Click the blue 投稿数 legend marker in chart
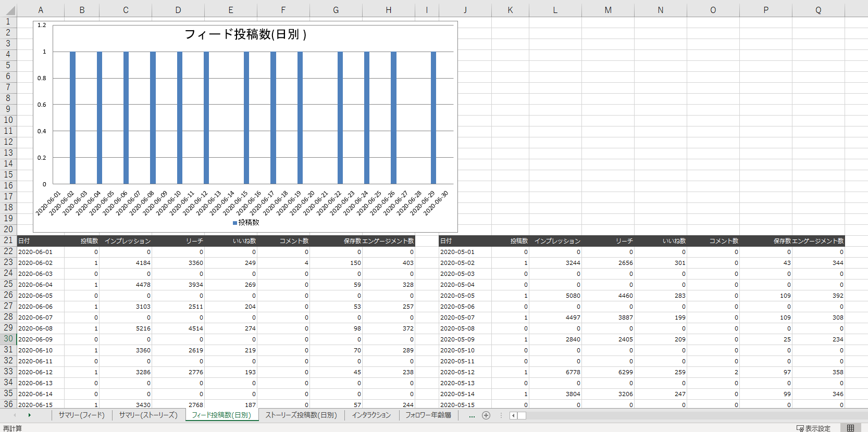 coord(235,223)
